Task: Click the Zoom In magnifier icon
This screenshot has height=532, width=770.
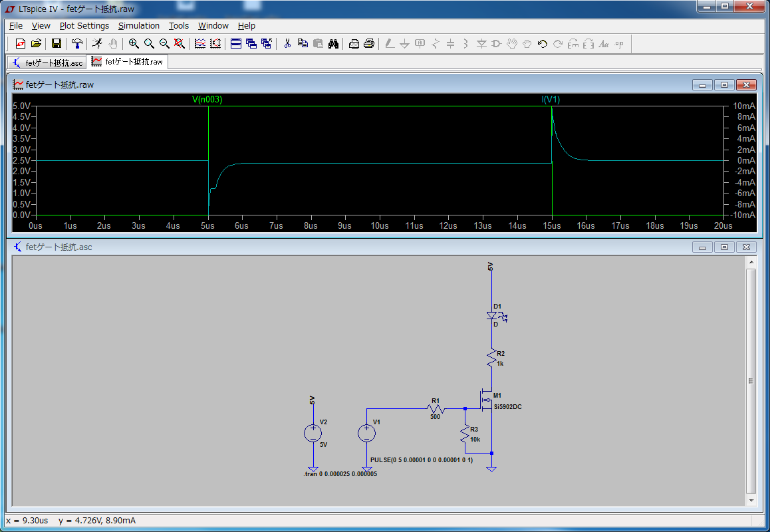Action: point(134,44)
